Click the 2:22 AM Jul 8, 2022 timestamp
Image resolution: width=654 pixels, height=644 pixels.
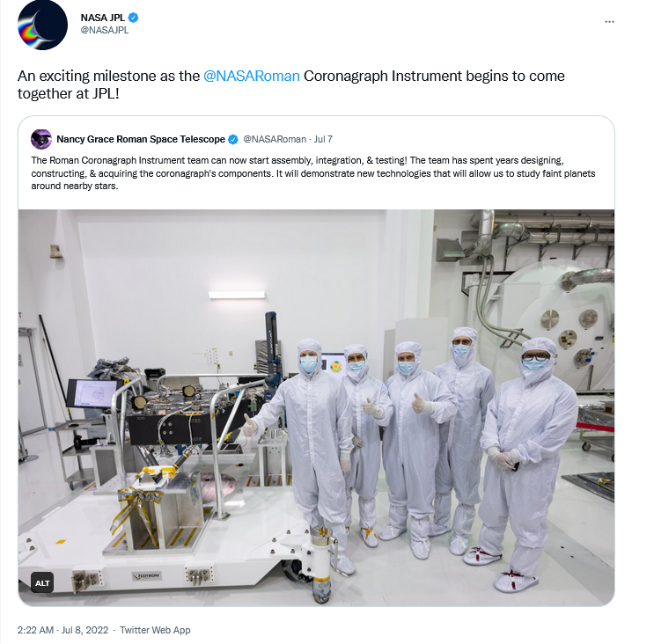pyautogui.click(x=62, y=630)
